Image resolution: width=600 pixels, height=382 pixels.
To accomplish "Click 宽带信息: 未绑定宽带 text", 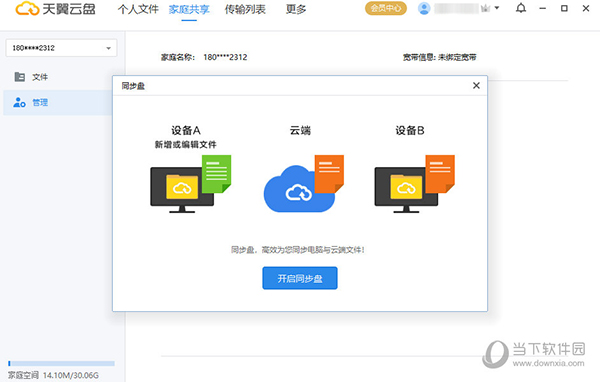I will click(x=439, y=57).
